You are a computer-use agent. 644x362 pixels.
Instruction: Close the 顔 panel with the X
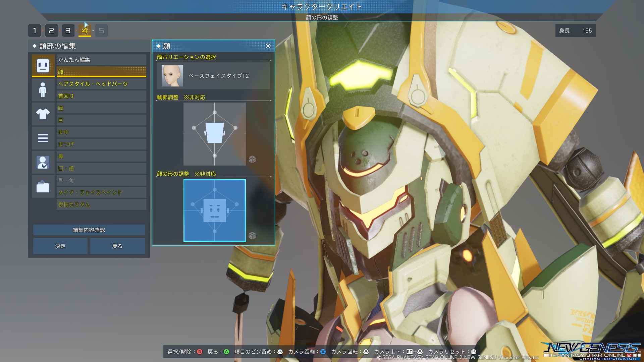click(x=268, y=46)
